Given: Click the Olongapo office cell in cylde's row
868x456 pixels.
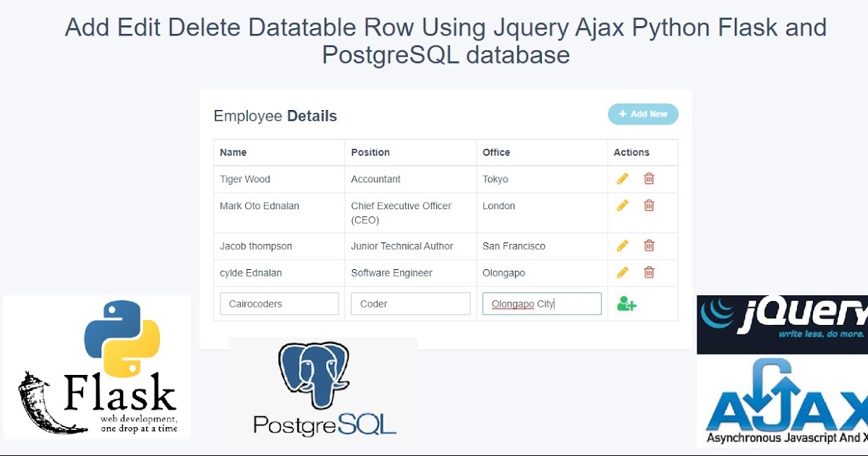Looking at the screenshot, I should pos(542,273).
